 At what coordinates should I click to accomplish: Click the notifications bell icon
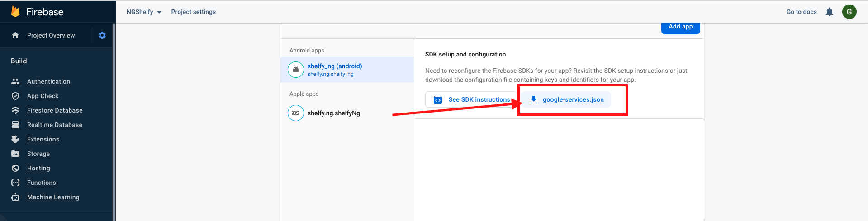click(829, 12)
